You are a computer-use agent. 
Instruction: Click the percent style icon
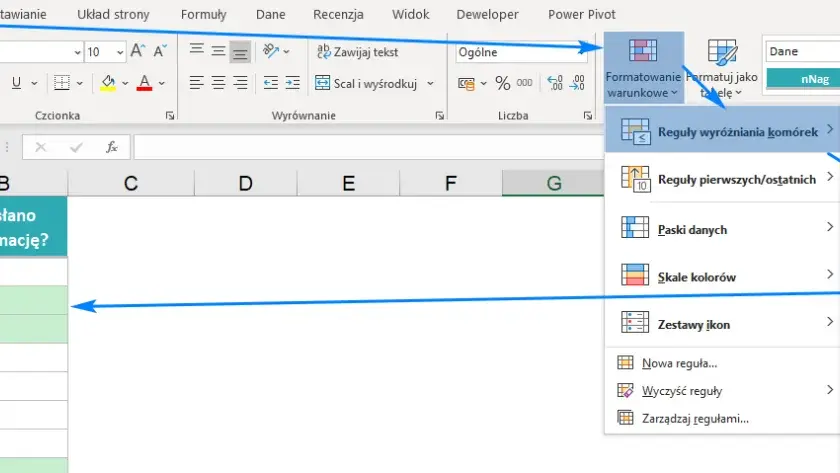[x=502, y=83]
